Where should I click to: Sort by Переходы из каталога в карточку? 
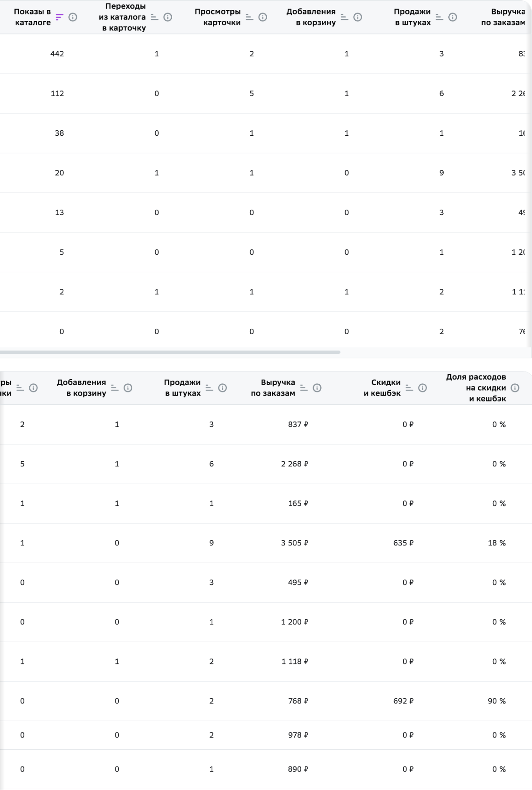tap(155, 17)
